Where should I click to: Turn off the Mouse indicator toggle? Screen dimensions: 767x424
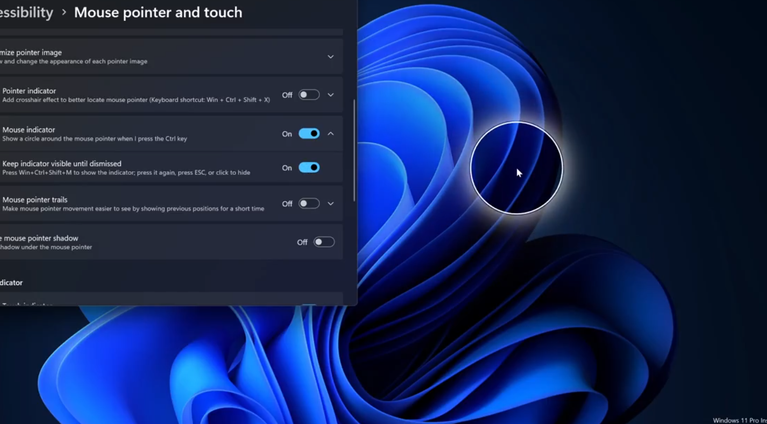tap(309, 134)
